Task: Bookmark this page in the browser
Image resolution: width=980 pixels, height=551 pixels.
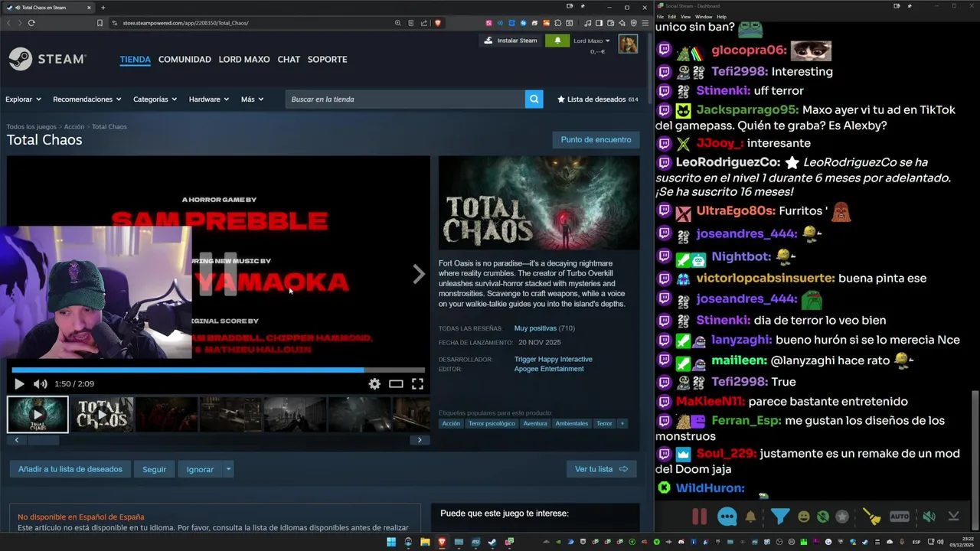Action: pyautogui.click(x=100, y=23)
